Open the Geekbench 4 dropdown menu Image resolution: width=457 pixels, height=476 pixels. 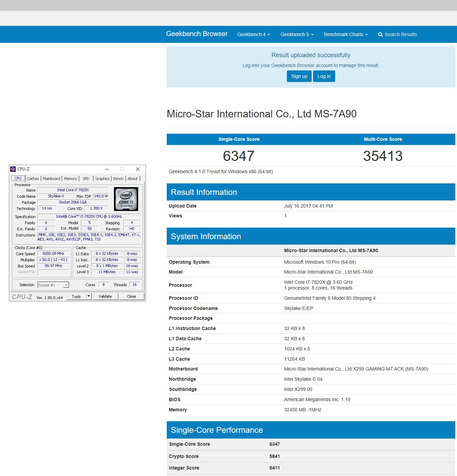pos(254,34)
